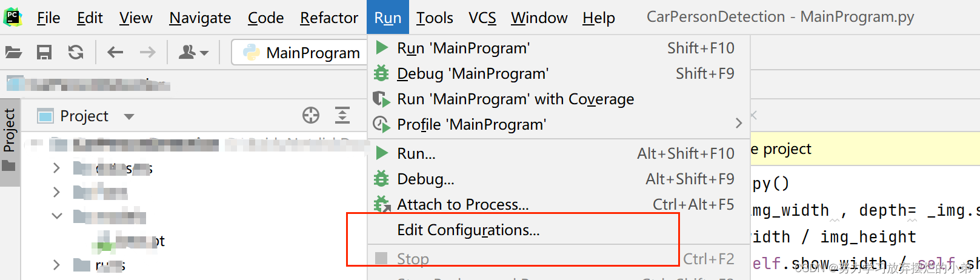This screenshot has height=280, width=980.
Task: Expand the Profile 'MainProgram' submenu arrow
Action: [x=738, y=124]
